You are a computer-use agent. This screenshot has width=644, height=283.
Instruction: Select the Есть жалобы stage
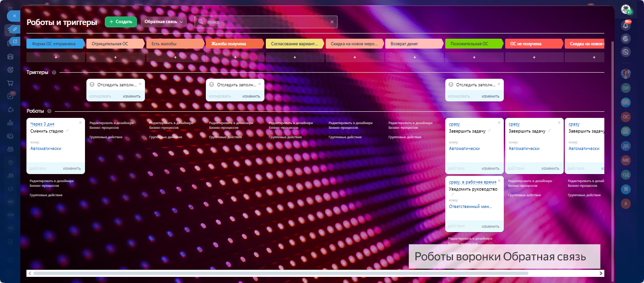[x=175, y=44]
